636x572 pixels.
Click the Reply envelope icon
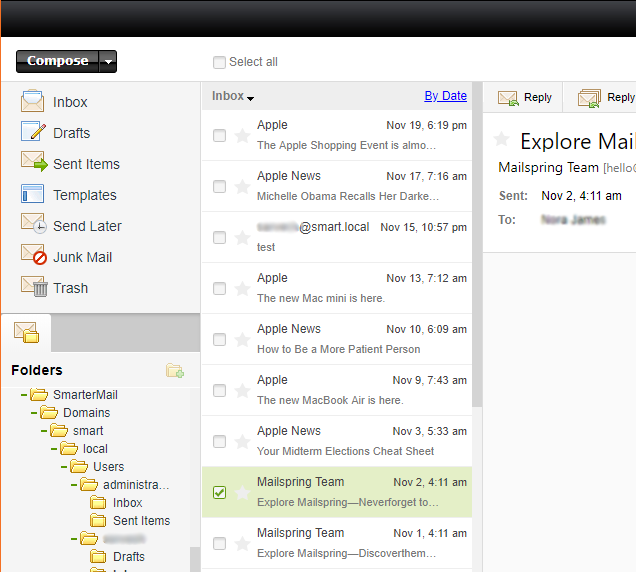(508, 98)
